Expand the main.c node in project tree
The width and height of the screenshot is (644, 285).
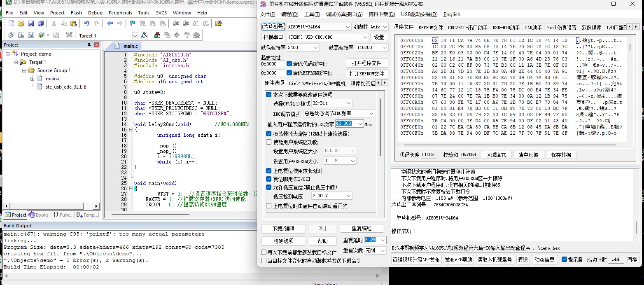point(33,79)
